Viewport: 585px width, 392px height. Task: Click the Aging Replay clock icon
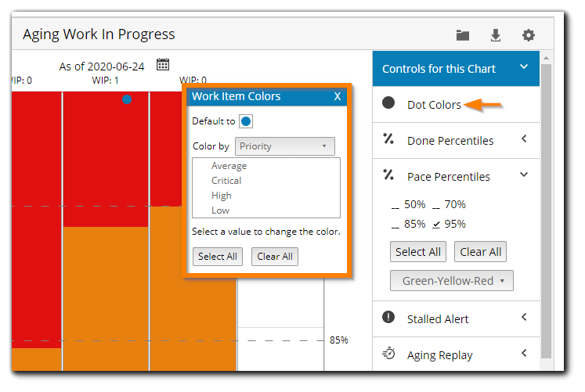click(x=388, y=354)
